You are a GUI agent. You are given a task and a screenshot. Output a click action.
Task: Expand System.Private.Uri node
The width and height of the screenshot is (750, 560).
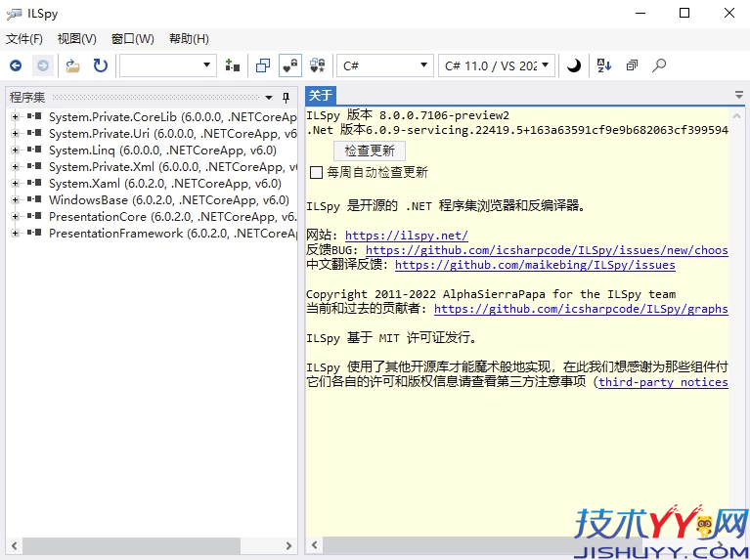pyautogui.click(x=16, y=134)
